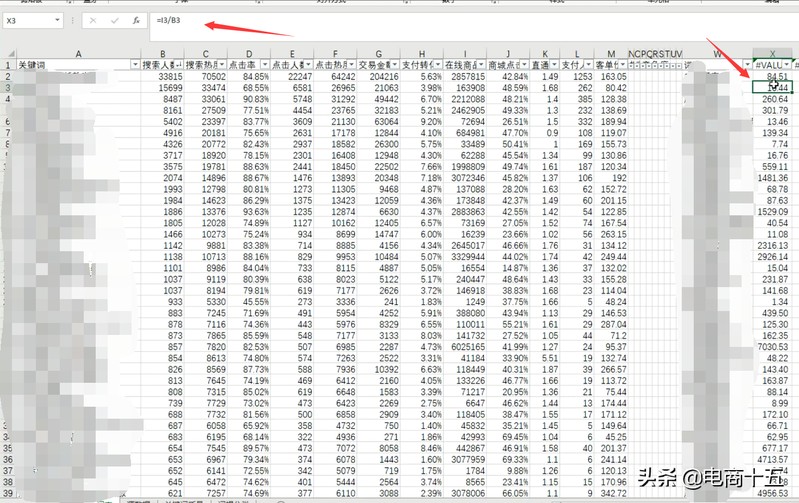The height and width of the screenshot is (503, 799).
Task: Click cell with value 4956.53
Action: tap(773, 493)
